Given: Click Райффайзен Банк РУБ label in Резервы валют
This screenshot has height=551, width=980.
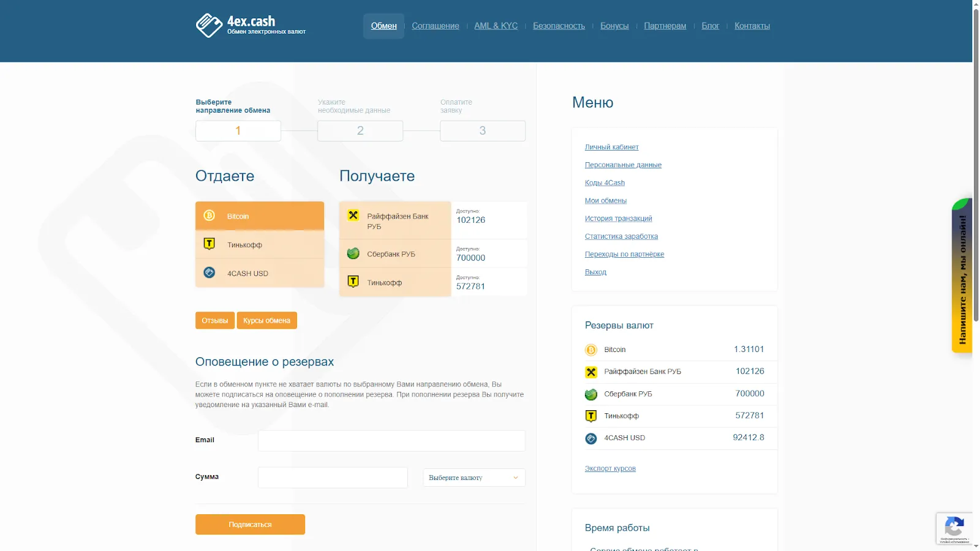Looking at the screenshot, I should pos(643,372).
